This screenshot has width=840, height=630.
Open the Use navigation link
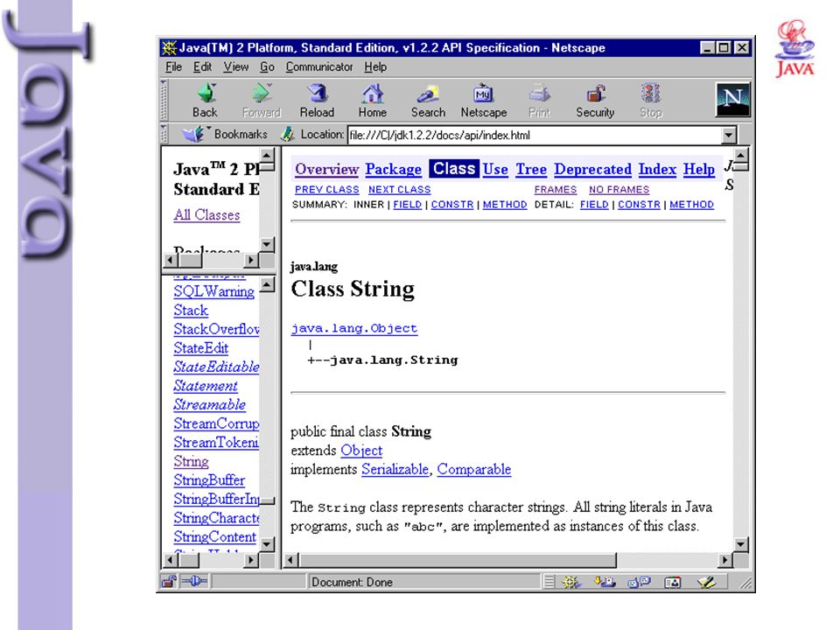click(495, 169)
